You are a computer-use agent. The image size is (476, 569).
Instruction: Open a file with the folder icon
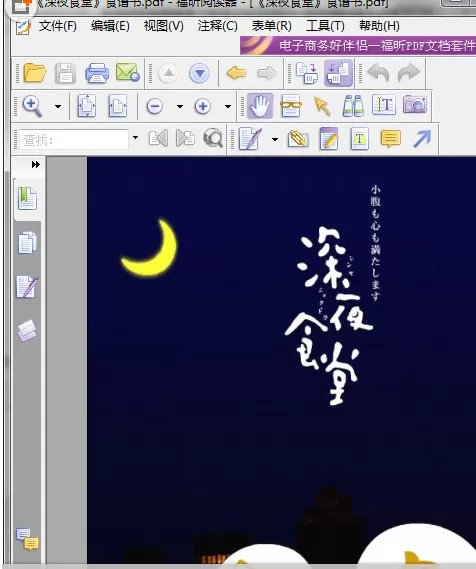click(35, 73)
